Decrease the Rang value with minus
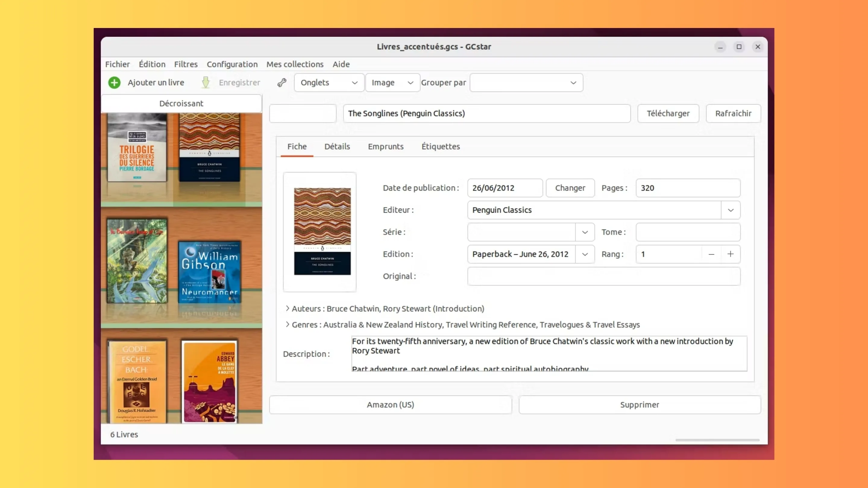The image size is (868, 488). pos(711,254)
